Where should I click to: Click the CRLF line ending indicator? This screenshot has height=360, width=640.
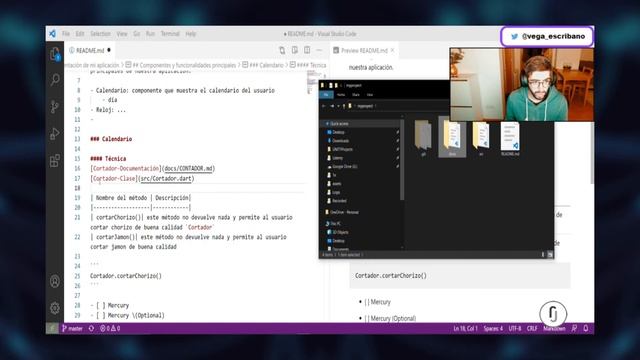(x=532, y=328)
